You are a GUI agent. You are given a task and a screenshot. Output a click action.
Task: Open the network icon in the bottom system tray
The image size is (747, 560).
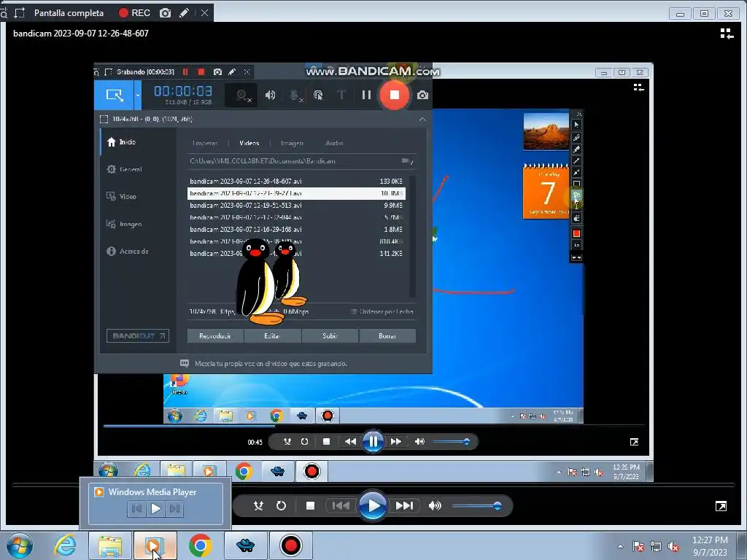(656, 546)
